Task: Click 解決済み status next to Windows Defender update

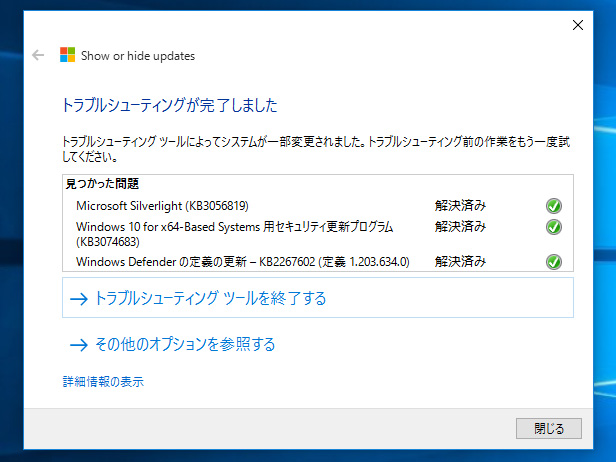Action: pos(460,262)
